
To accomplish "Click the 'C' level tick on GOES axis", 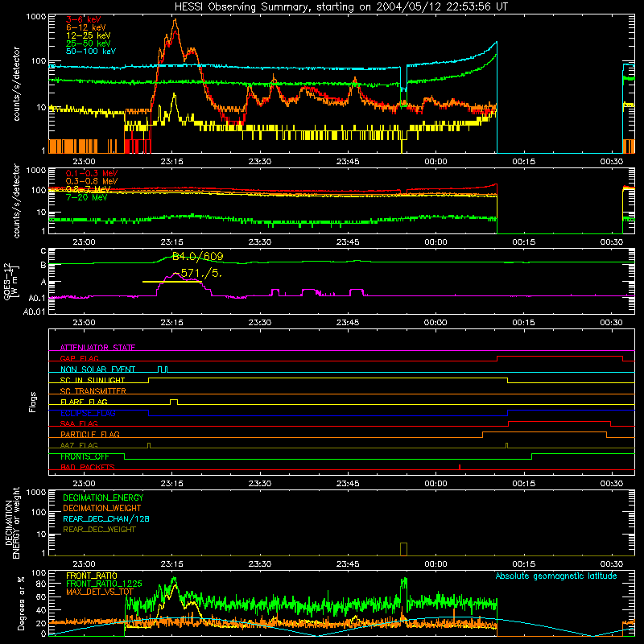I will [43, 251].
